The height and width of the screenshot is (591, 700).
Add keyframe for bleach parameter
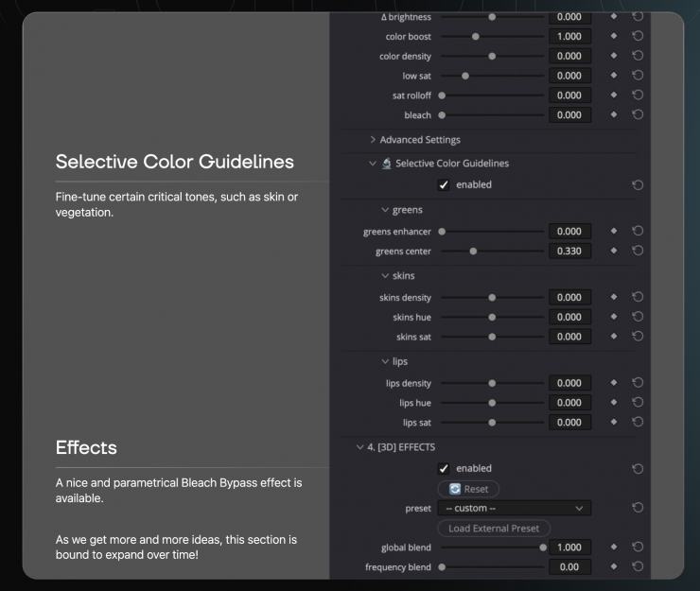613,115
